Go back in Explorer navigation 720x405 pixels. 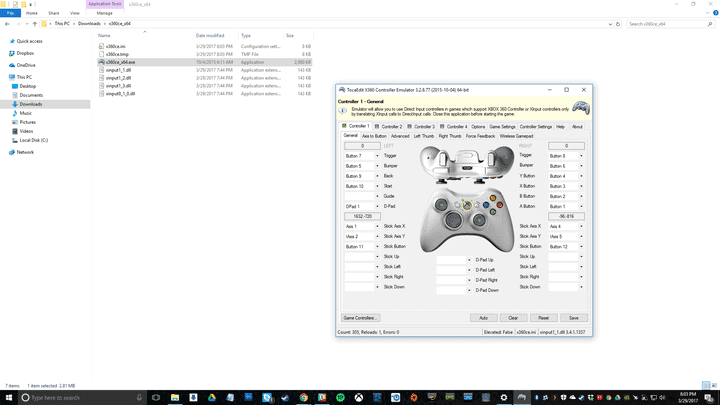pos(7,24)
